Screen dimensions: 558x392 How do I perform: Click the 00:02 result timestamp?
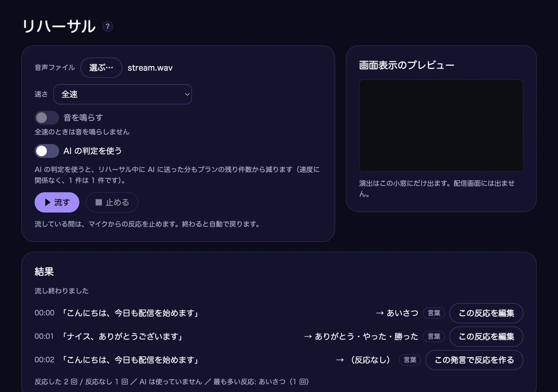click(44, 360)
